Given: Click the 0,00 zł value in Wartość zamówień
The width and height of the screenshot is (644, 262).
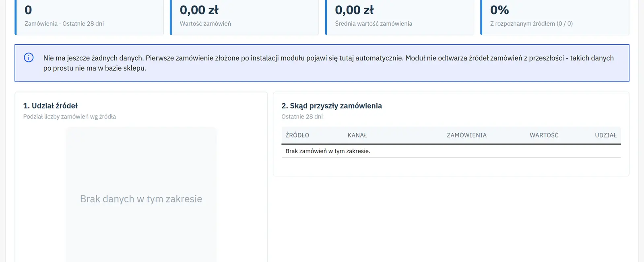Looking at the screenshot, I should [199, 10].
